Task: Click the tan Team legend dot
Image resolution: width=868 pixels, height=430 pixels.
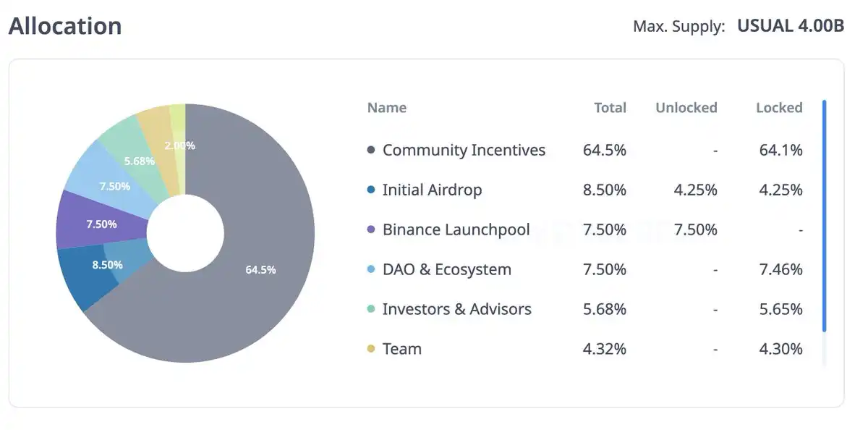Action: click(x=371, y=350)
